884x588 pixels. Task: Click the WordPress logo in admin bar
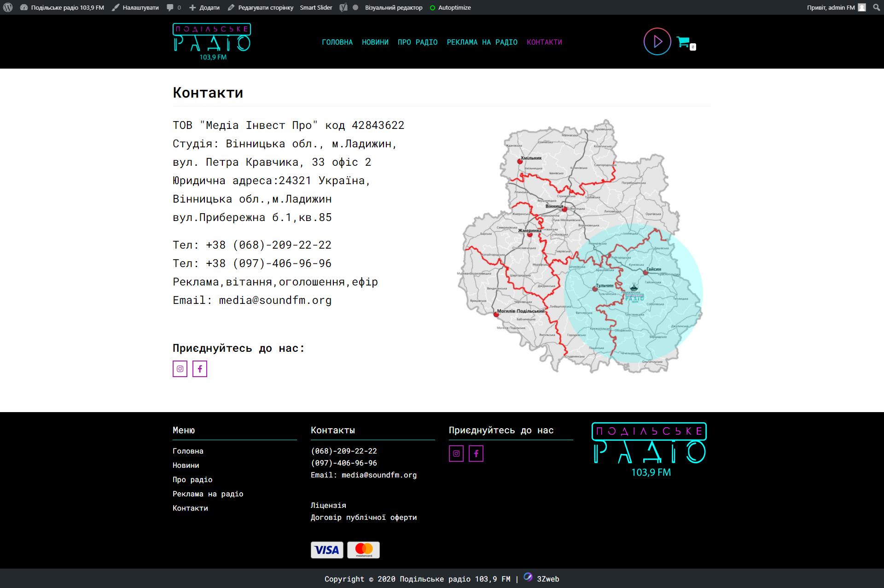click(x=8, y=7)
